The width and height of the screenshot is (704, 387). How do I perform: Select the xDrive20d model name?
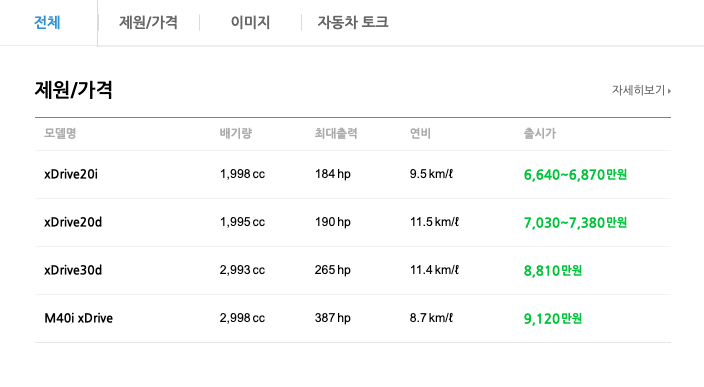(x=73, y=222)
